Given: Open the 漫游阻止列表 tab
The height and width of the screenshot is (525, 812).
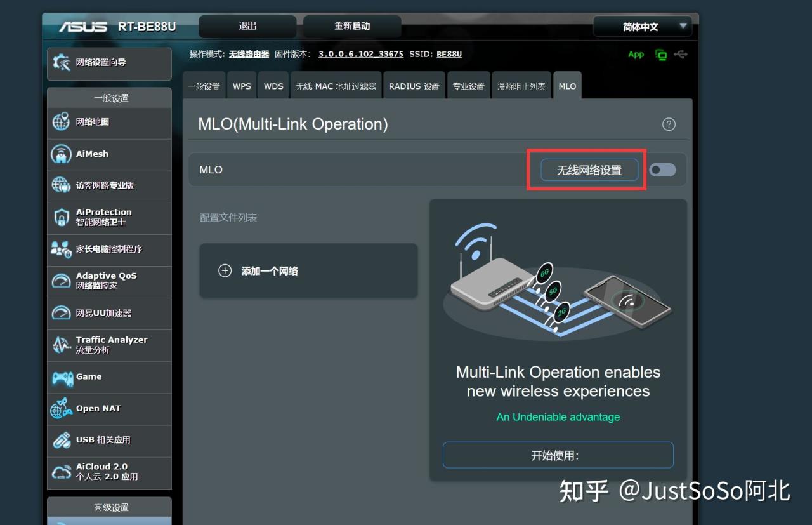Looking at the screenshot, I should point(521,86).
